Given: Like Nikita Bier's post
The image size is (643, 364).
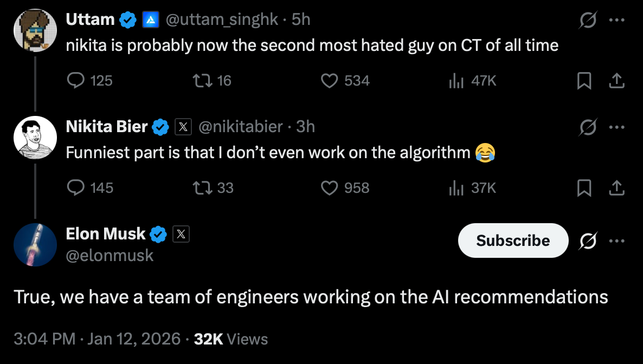Looking at the screenshot, I should (x=330, y=188).
